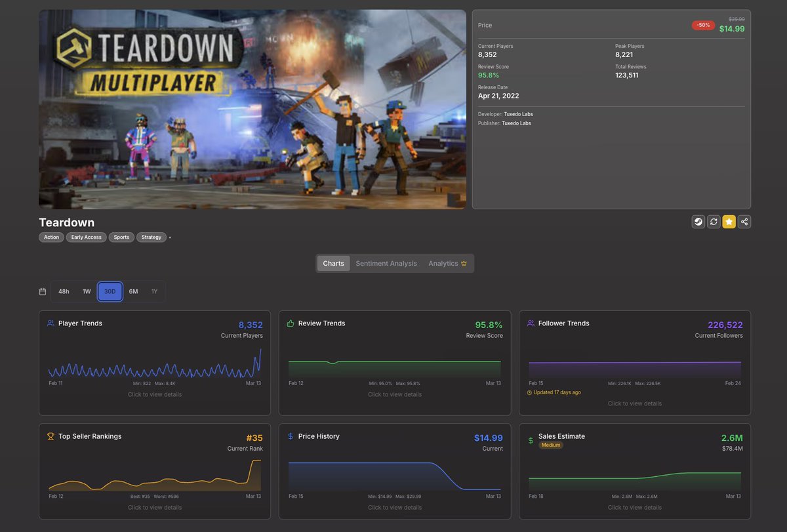This screenshot has width=787, height=532.
Task: Click the -50% discount badge
Action: (703, 25)
